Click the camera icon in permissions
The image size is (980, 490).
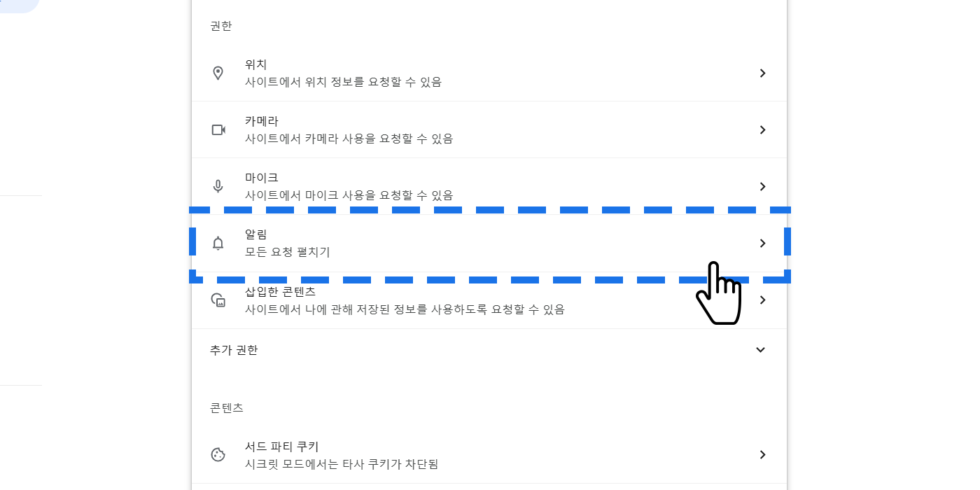tap(218, 130)
